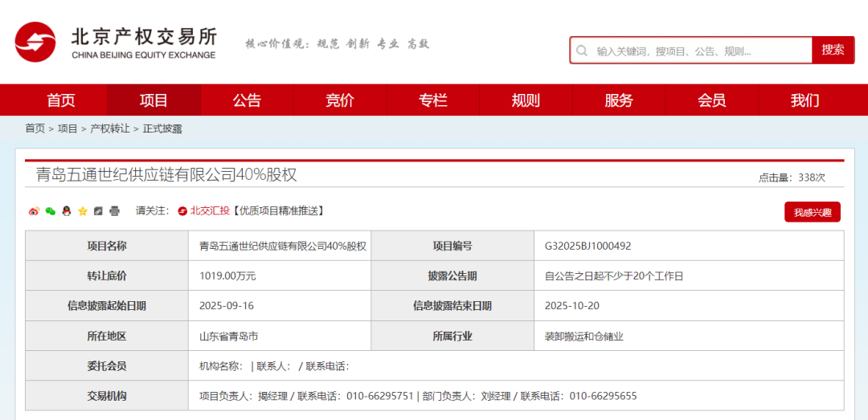The width and height of the screenshot is (868, 420).
Task: Click project number G32025BJ1000492
Action: click(588, 247)
